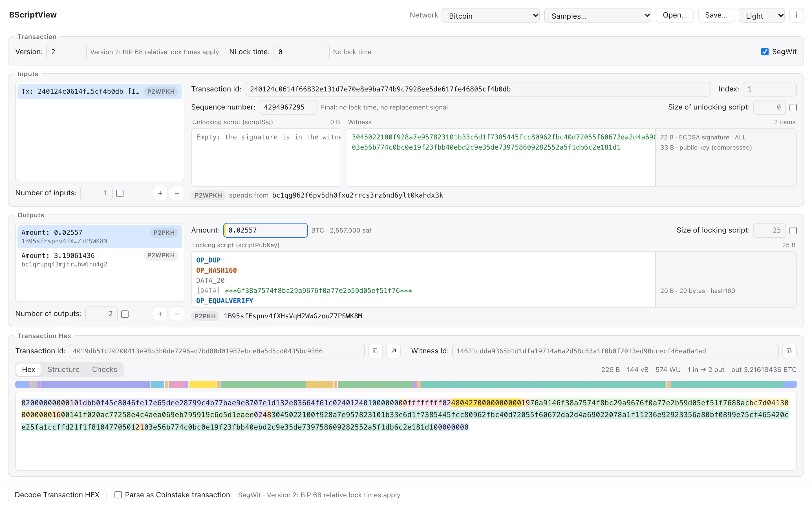Check the box beside Size of unlocking script
Screen dimensions: 812x508
(793, 107)
